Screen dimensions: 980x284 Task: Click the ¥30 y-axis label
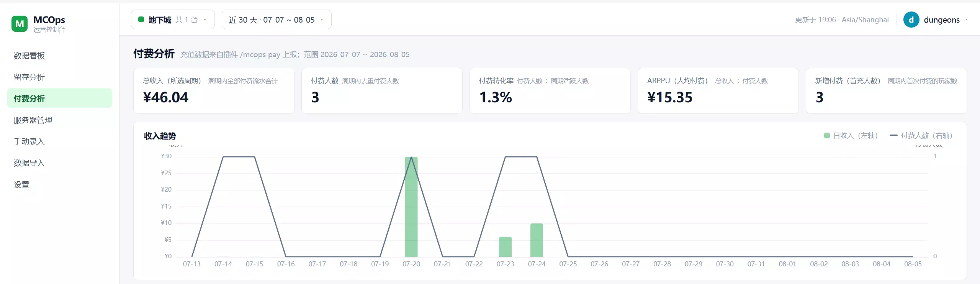tap(166, 156)
